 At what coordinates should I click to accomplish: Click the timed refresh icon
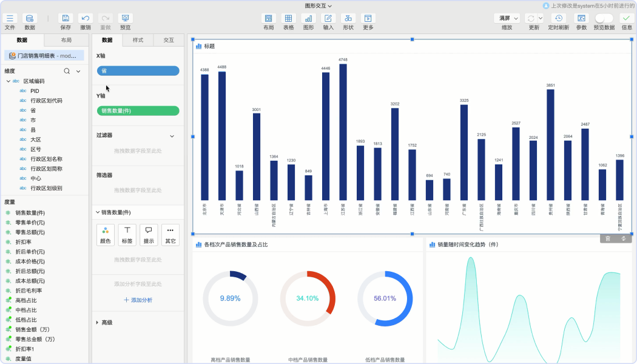(559, 19)
